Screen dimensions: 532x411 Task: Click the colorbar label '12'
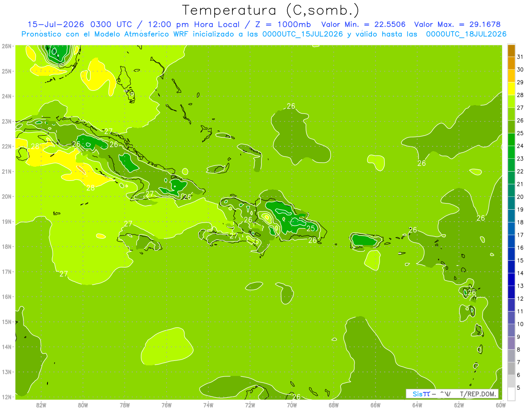[520, 298]
